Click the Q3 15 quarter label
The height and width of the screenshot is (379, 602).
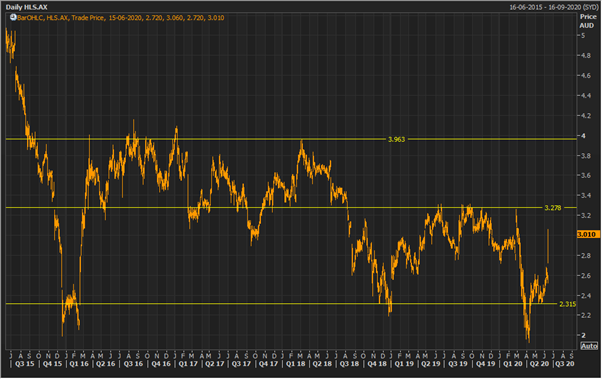coord(25,364)
